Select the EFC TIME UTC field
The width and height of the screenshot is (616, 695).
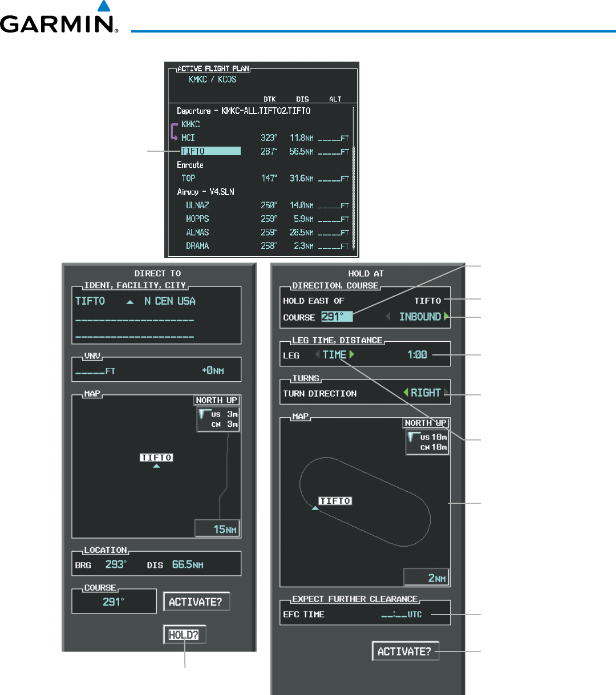point(402,615)
